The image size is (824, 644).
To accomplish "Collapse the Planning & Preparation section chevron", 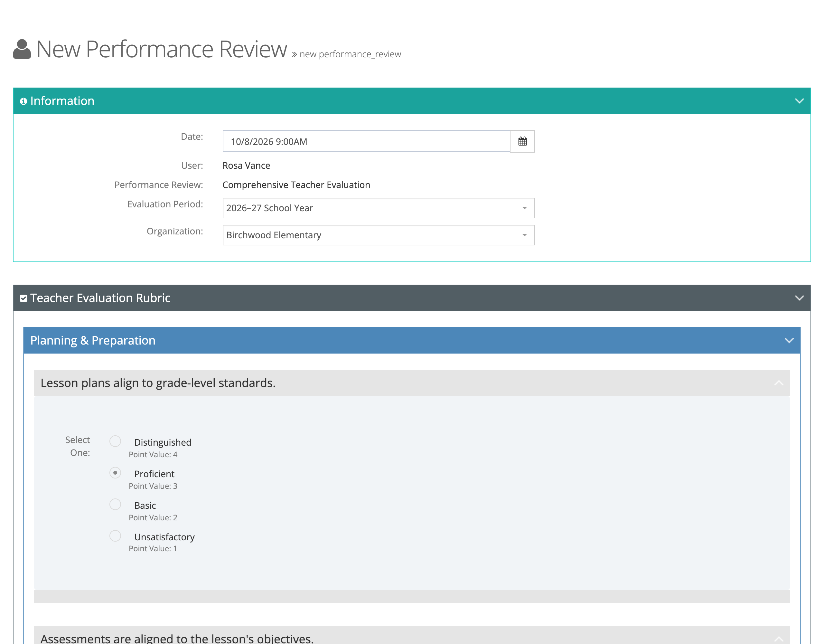I will [x=789, y=340].
